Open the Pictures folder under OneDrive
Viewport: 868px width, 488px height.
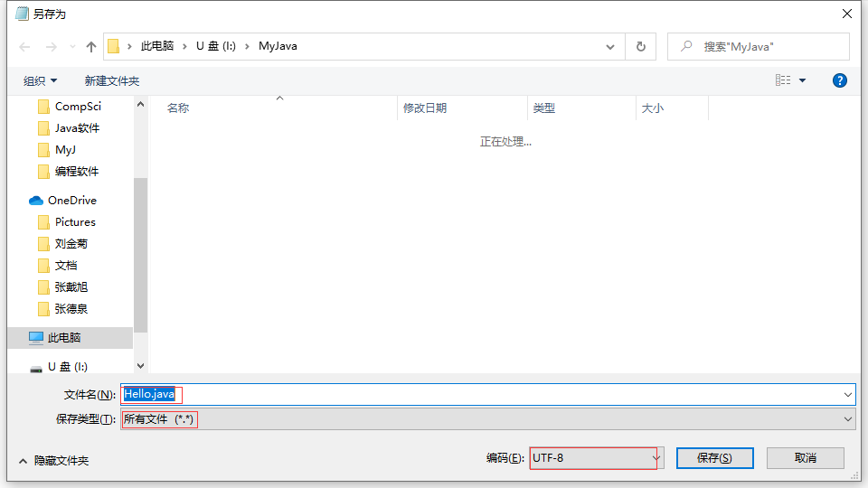coord(75,222)
